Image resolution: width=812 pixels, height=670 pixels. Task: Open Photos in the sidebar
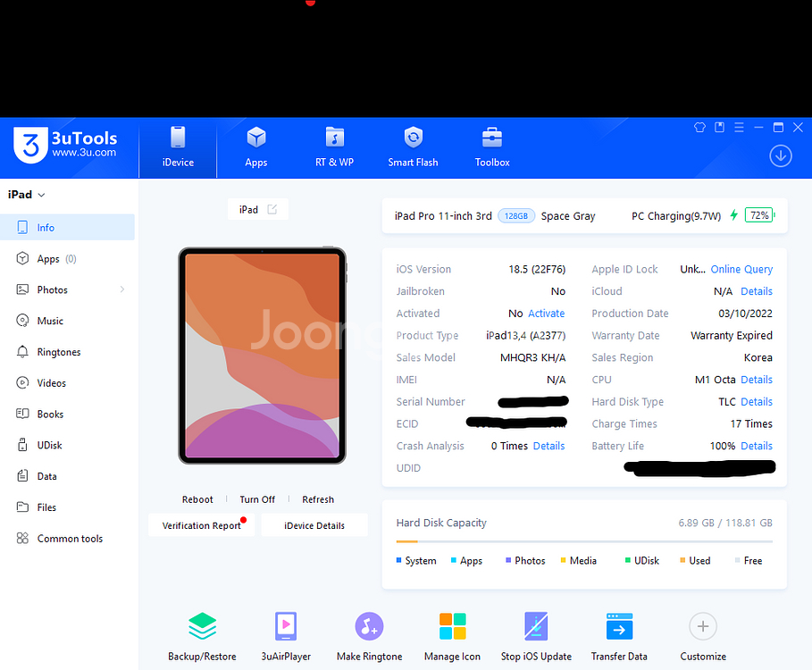pos(67,289)
